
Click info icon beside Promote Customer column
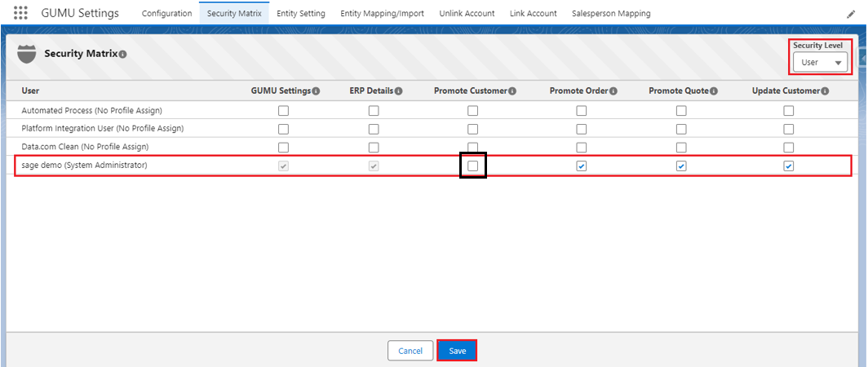pyautogui.click(x=512, y=91)
